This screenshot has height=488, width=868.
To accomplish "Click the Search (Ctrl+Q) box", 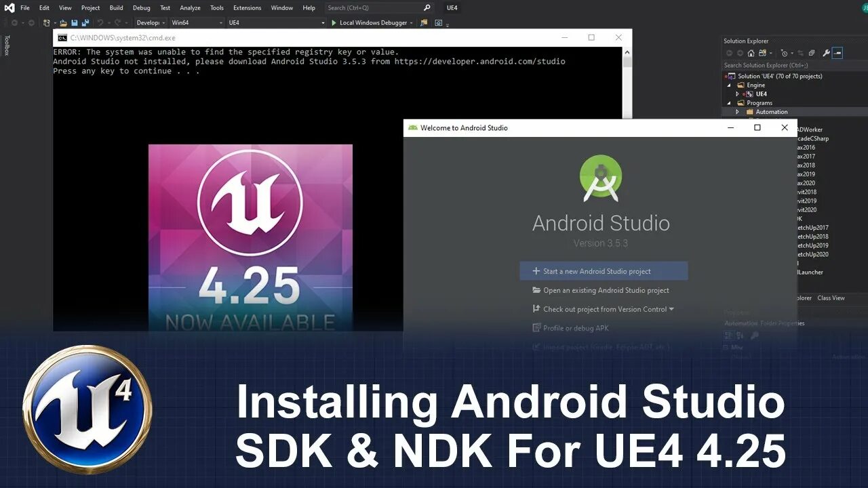I will click(378, 7).
